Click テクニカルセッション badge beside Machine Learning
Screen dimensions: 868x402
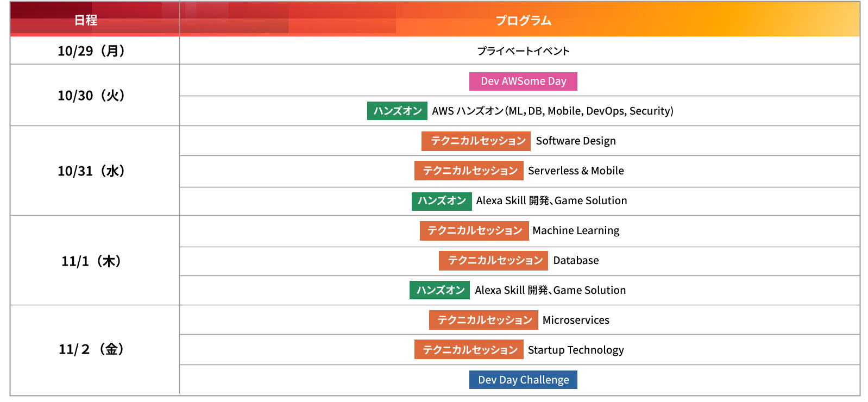click(x=474, y=230)
